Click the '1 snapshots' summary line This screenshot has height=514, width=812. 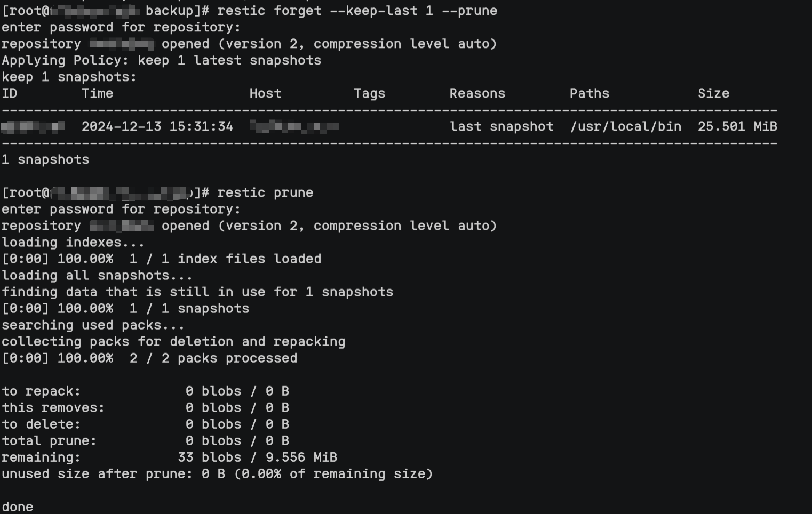click(45, 159)
